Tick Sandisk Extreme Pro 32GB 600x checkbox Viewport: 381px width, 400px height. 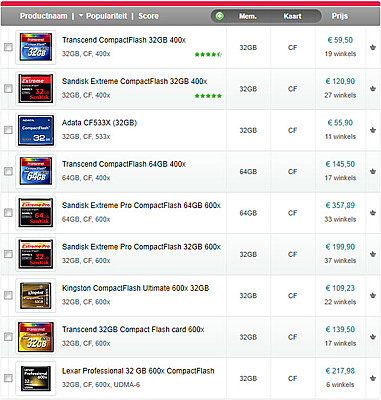(x=8, y=254)
